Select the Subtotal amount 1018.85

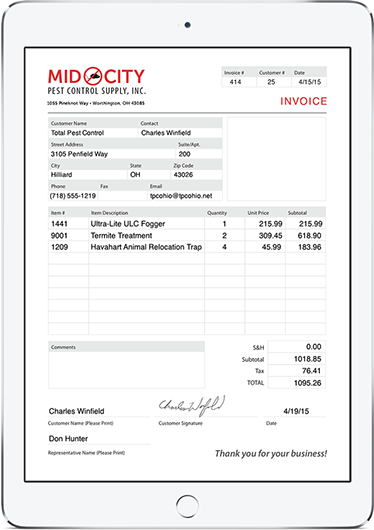tap(297, 359)
